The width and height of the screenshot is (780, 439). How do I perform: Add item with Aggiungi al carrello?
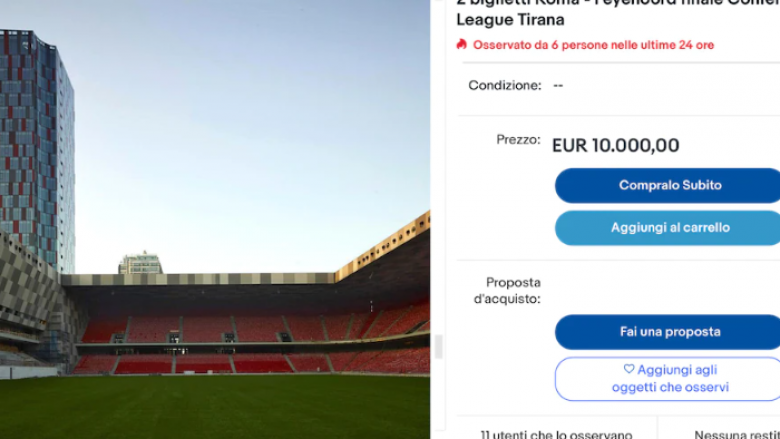[668, 228]
